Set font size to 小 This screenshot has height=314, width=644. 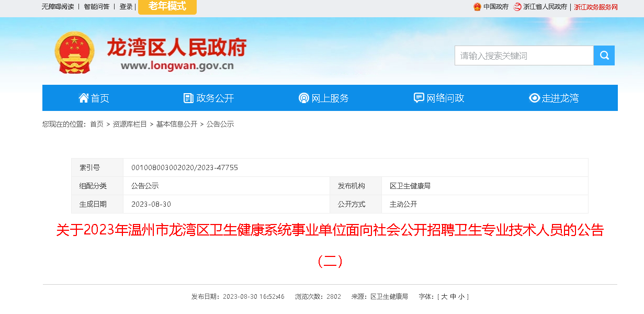461,297
